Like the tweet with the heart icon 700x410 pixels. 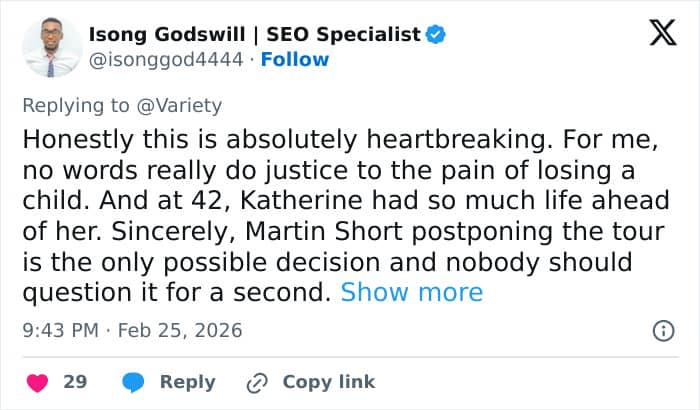38,382
